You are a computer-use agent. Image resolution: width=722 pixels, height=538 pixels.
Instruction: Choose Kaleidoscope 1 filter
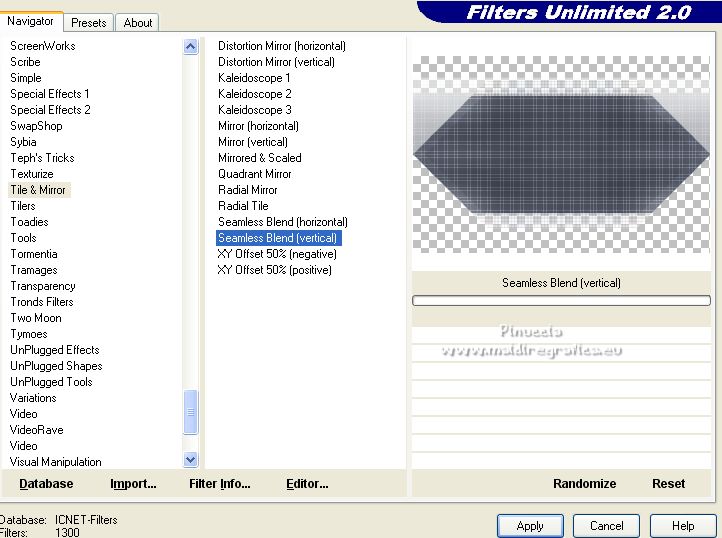[x=254, y=78]
